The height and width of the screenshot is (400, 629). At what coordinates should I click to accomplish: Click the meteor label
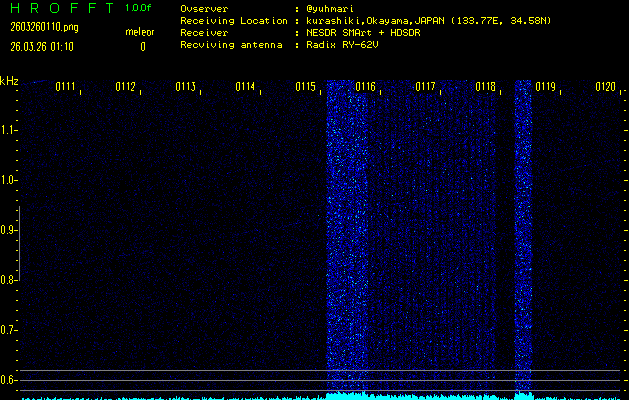[140, 32]
